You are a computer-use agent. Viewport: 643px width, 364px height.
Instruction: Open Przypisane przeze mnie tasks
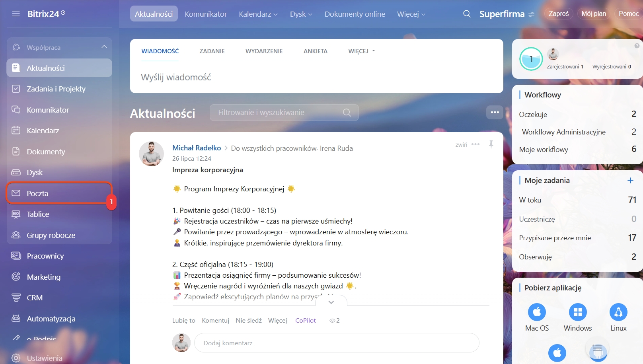pos(577,238)
